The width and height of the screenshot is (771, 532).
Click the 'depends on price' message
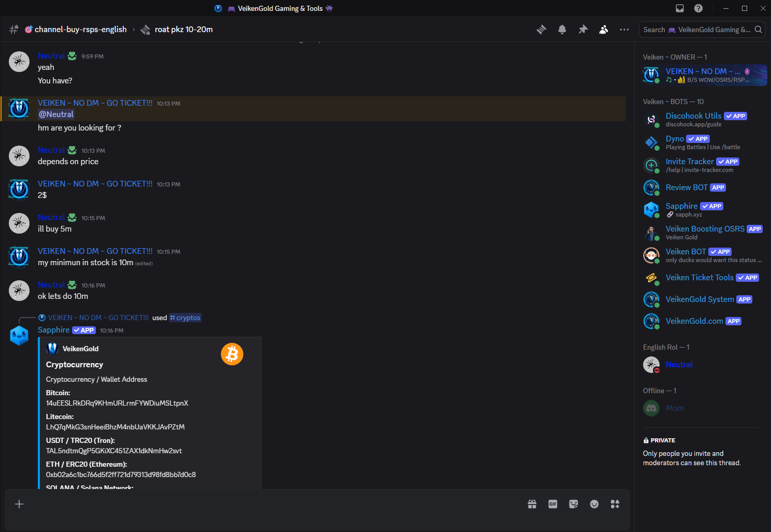[x=68, y=162]
